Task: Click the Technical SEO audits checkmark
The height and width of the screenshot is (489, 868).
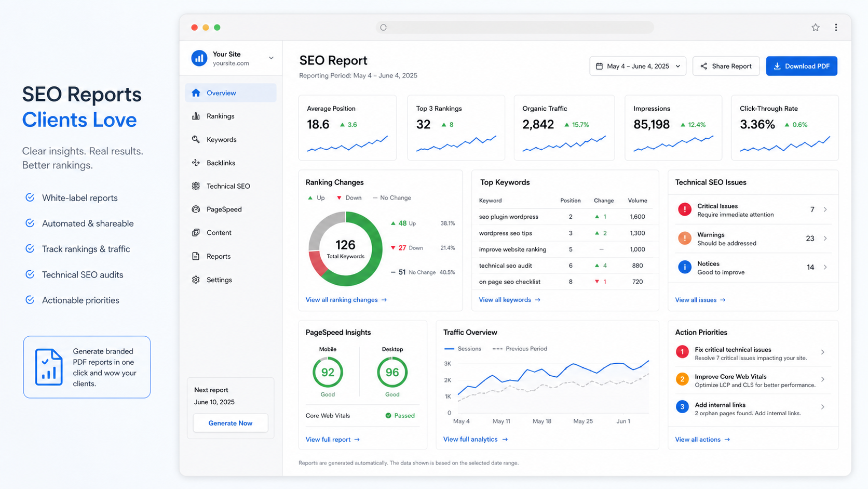Action: pyautogui.click(x=30, y=274)
